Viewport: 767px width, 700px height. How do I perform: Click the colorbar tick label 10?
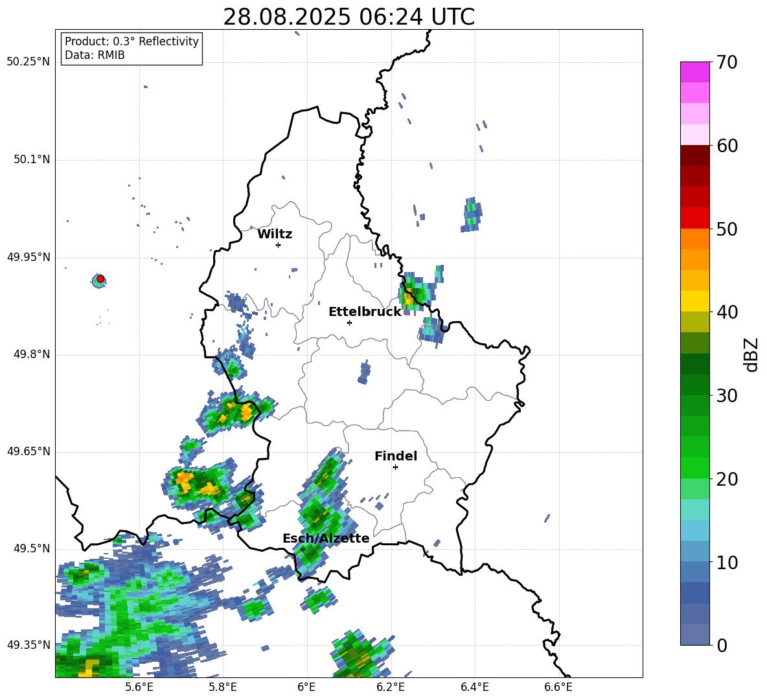coord(726,562)
